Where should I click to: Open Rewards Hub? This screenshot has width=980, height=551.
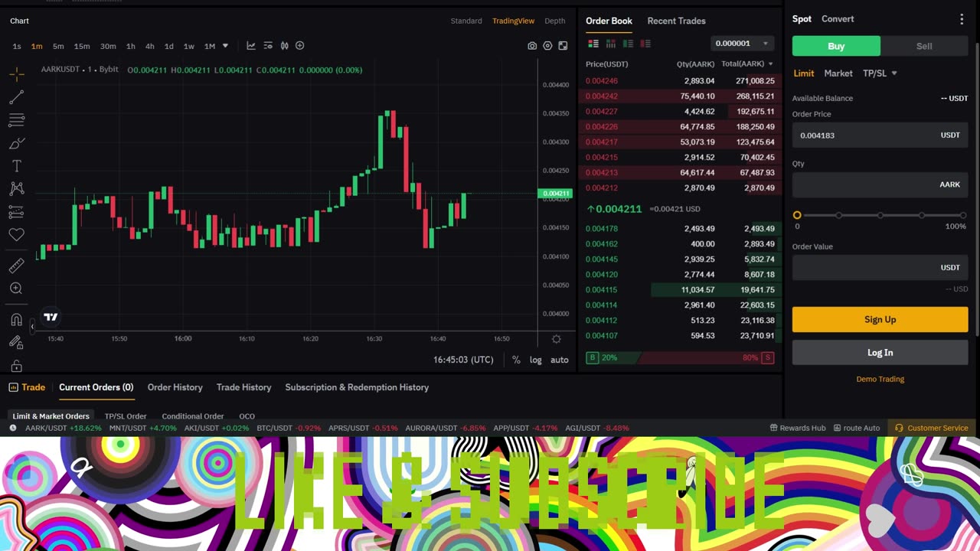[x=798, y=428]
